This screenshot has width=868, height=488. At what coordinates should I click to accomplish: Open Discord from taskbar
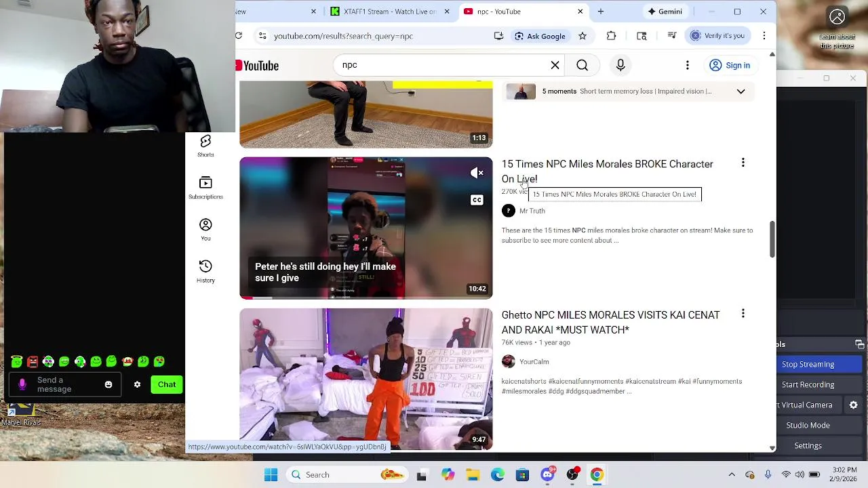click(548, 474)
